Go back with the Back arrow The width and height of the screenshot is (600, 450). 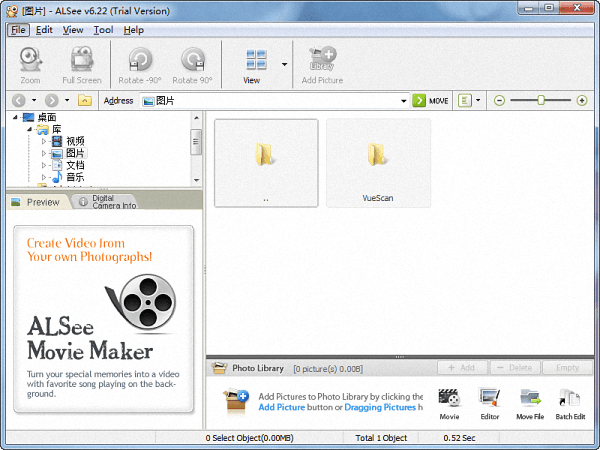tap(19, 101)
